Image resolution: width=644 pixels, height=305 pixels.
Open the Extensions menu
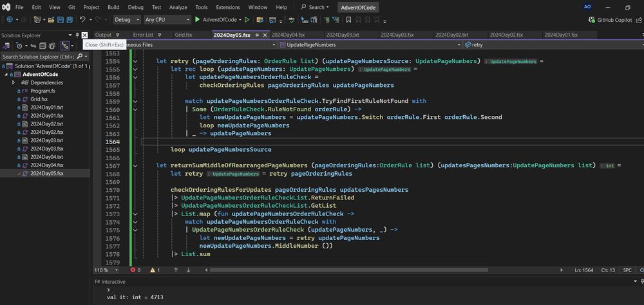click(228, 7)
